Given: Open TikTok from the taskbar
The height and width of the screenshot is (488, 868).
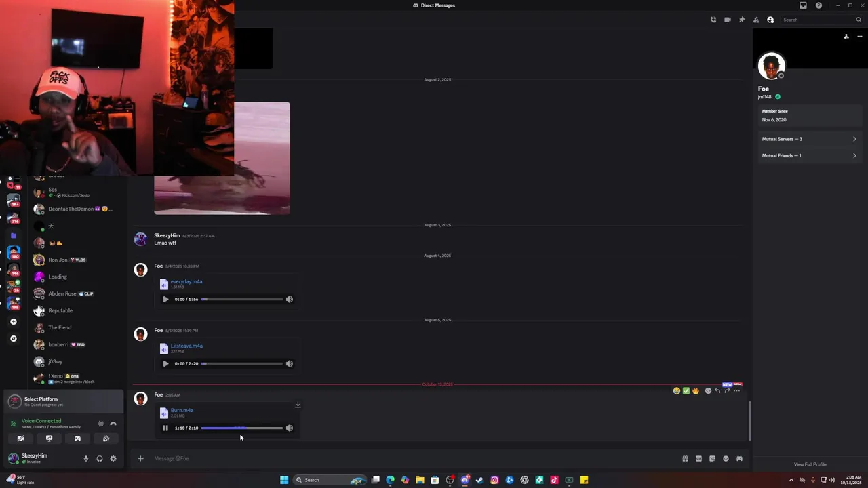Looking at the screenshot, I should (x=554, y=480).
